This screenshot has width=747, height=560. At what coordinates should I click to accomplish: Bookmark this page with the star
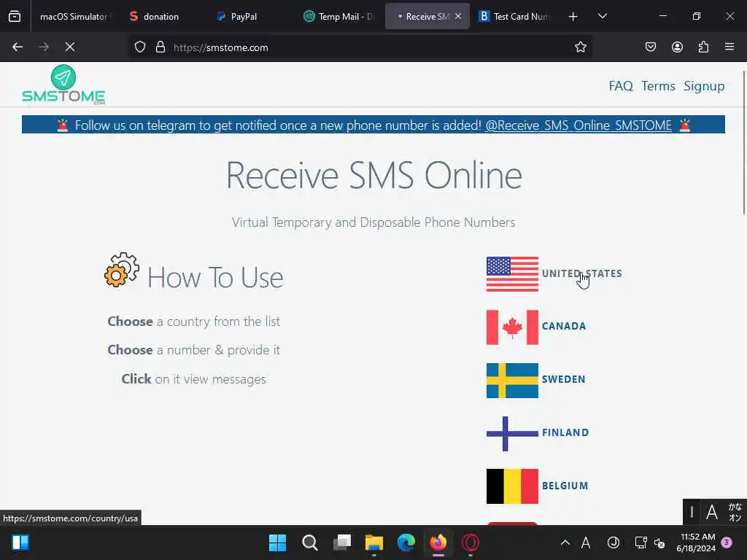tap(580, 47)
